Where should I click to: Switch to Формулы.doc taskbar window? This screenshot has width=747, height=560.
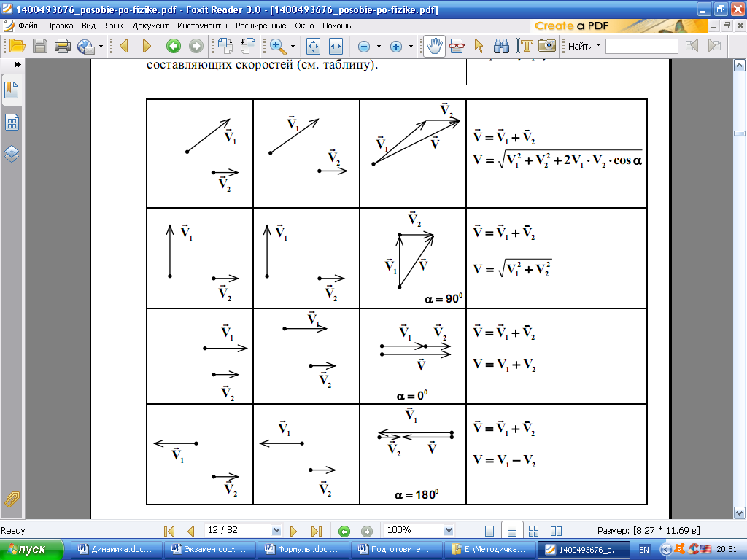[303, 550]
